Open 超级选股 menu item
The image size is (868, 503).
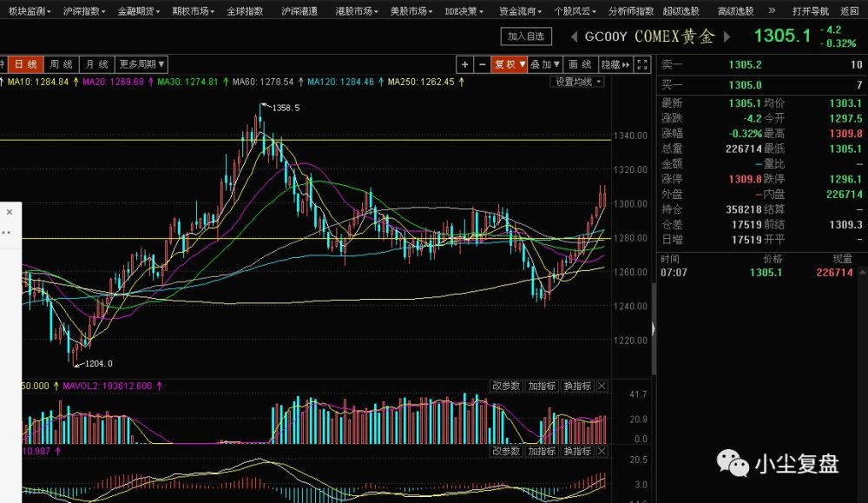coord(681,10)
